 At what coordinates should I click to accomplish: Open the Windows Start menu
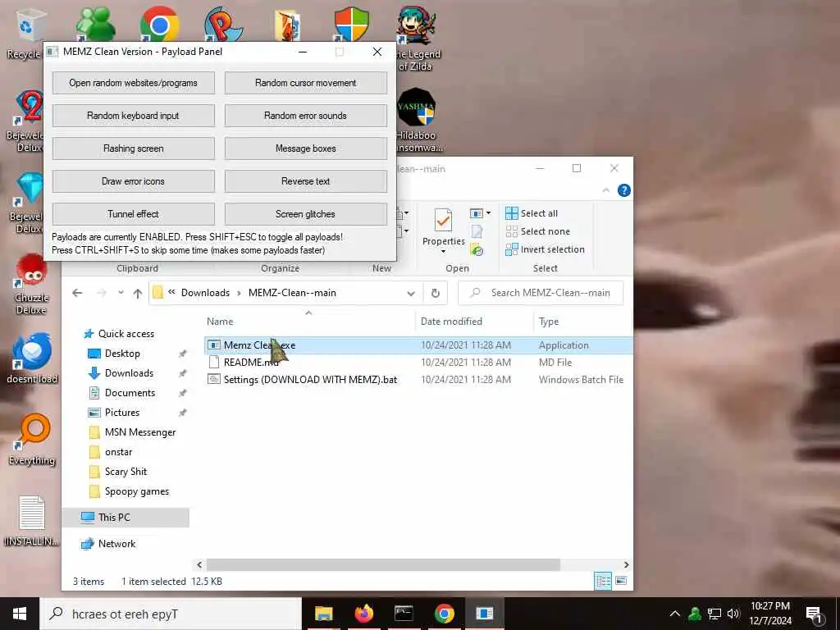click(20, 614)
